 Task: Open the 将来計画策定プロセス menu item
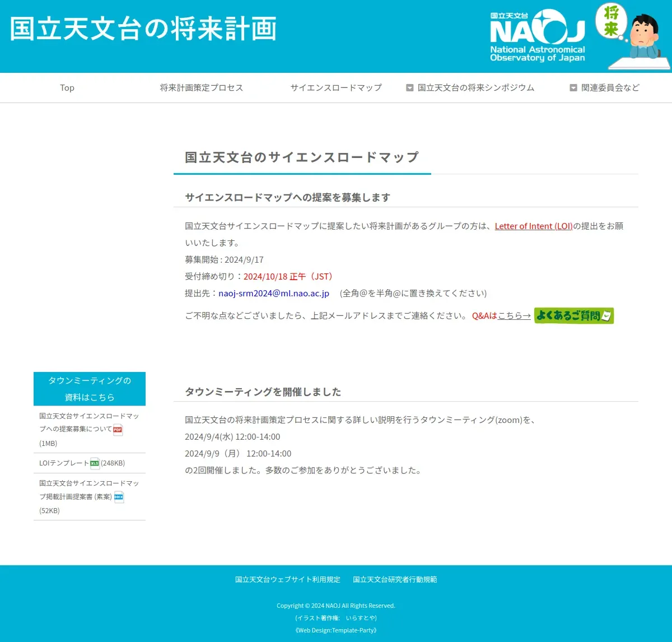[202, 88]
